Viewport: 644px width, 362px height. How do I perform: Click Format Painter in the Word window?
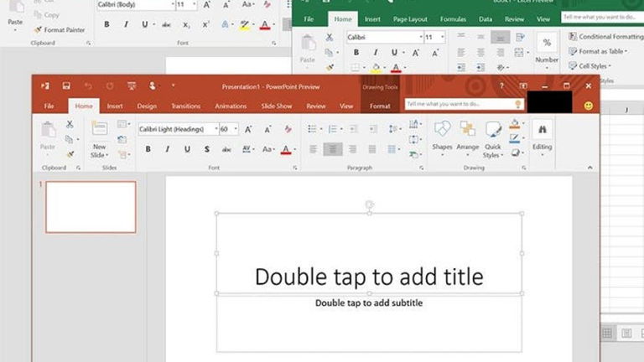(x=60, y=30)
